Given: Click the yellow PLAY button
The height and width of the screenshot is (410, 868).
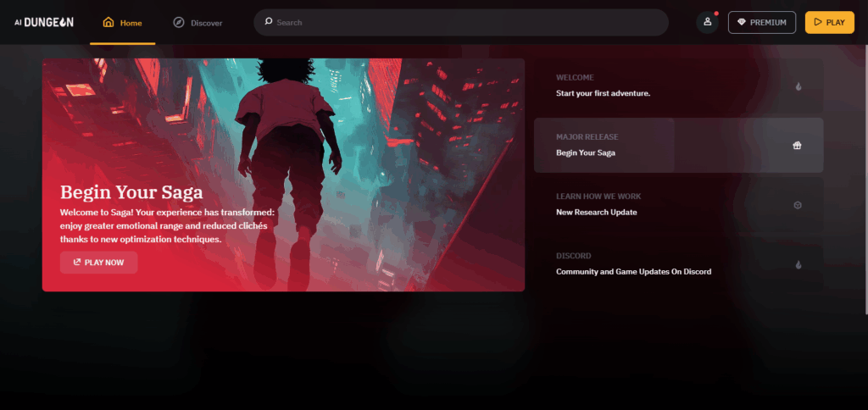Looking at the screenshot, I should pyautogui.click(x=829, y=23).
